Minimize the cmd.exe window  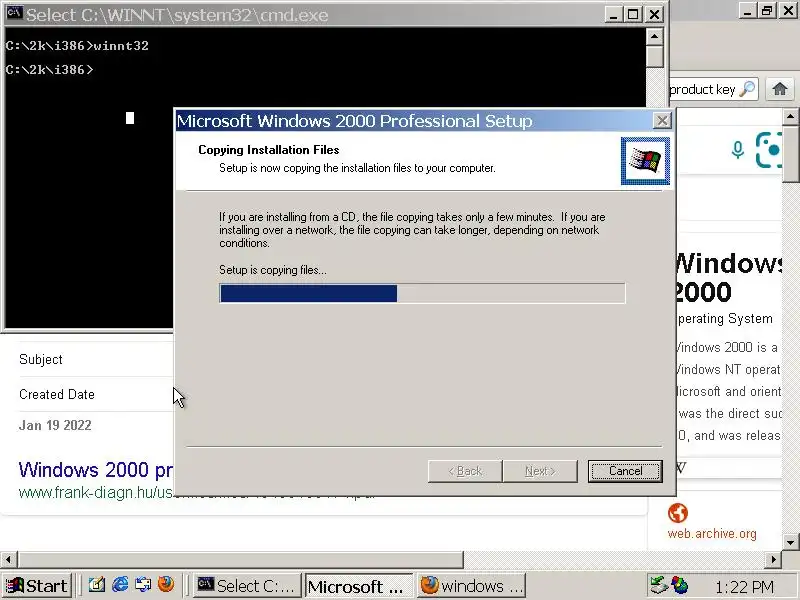pyautogui.click(x=614, y=14)
